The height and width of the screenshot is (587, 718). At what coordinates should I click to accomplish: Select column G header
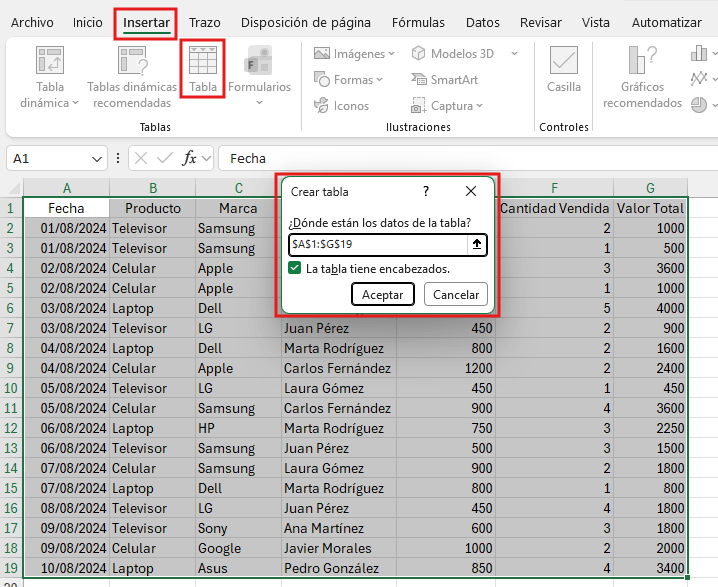coord(650,188)
